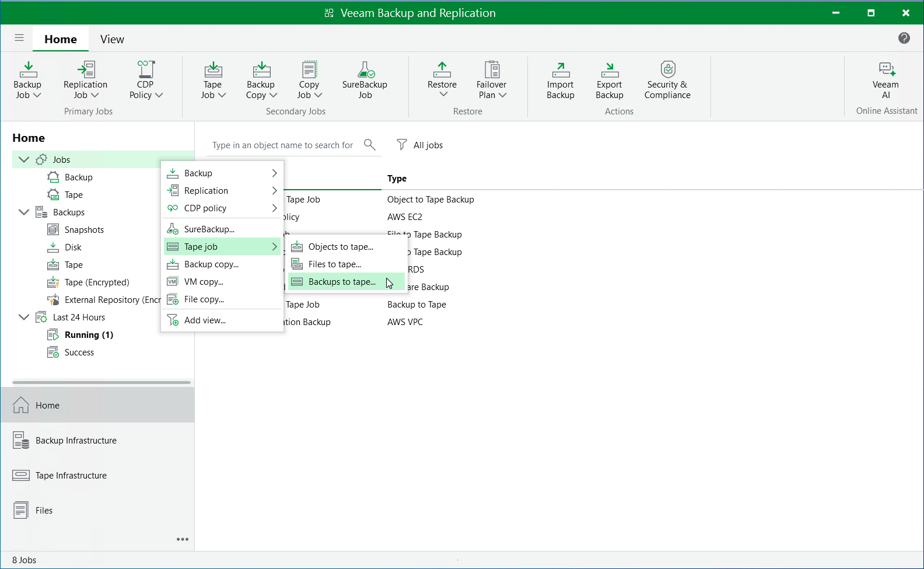Collapse the Backups tree node
The width and height of the screenshot is (924, 569).
coord(24,212)
